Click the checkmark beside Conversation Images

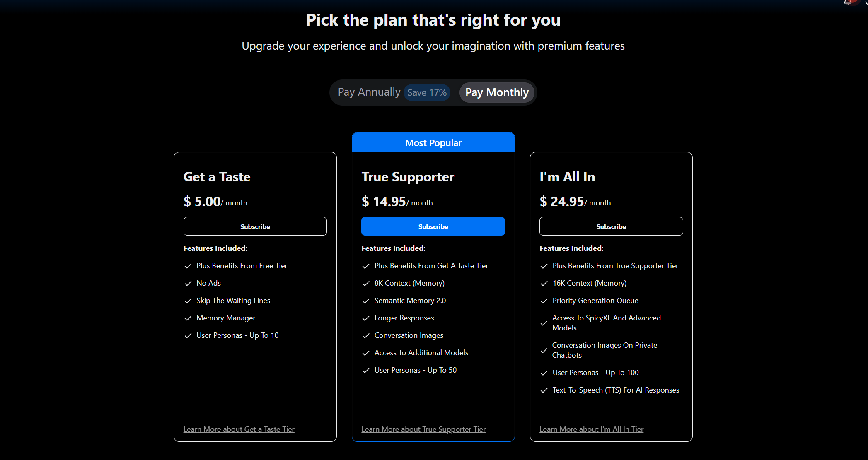[x=366, y=335]
